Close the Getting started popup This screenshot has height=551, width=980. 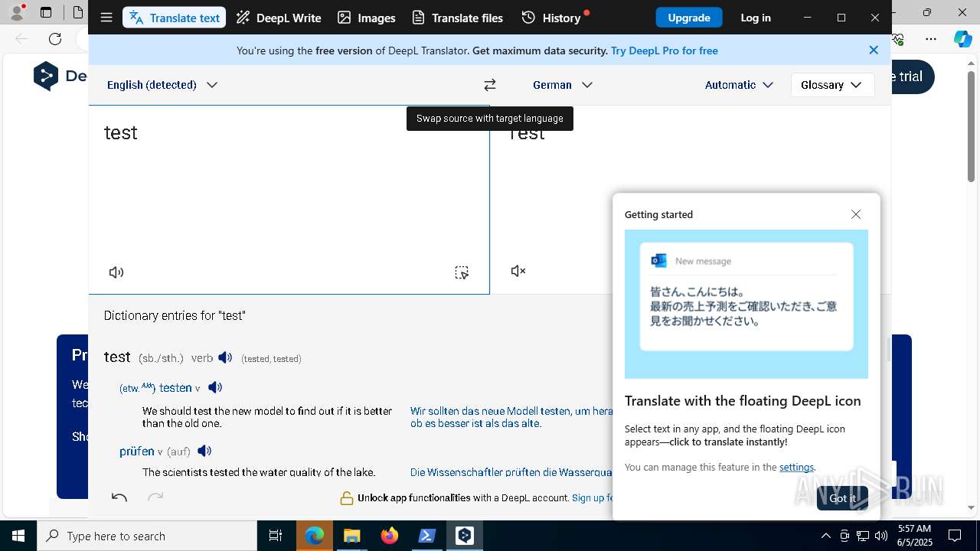click(x=856, y=214)
